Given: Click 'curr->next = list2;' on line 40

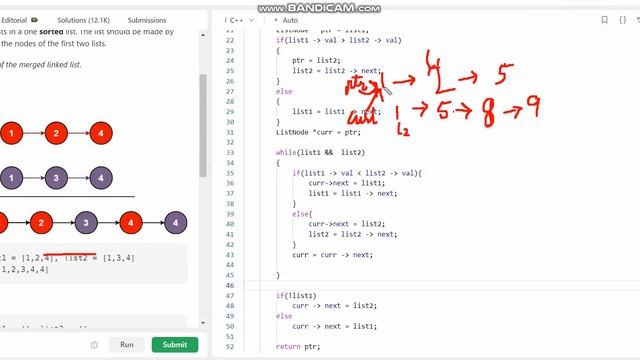Looking at the screenshot, I should pos(347,224).
